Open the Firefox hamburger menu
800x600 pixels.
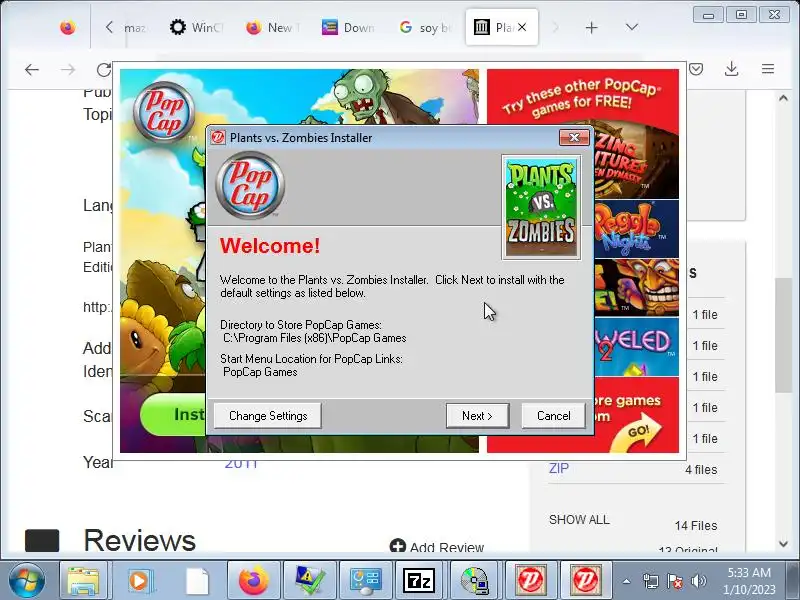pos(768,69)
